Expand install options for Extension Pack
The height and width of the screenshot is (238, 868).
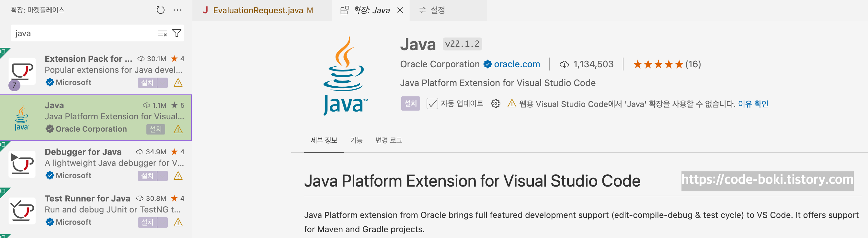pos(162,82)
